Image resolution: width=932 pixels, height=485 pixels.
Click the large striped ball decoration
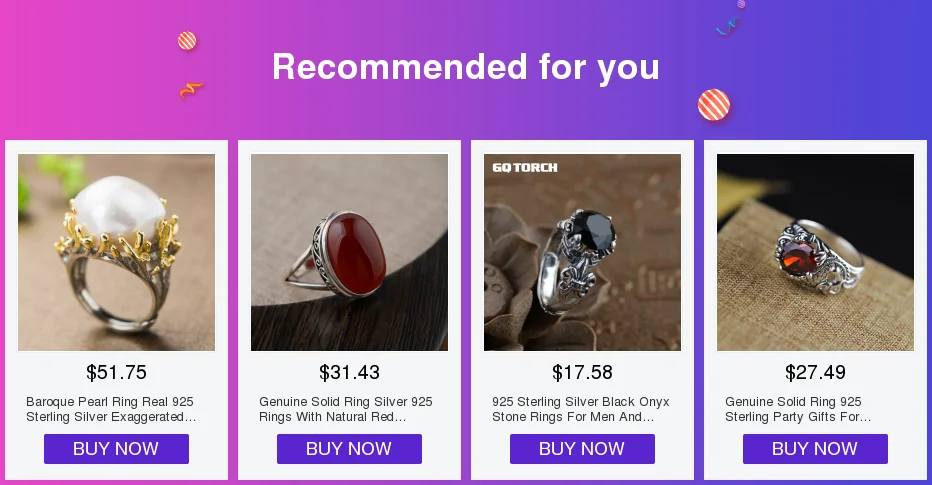[x=714, y=105]
